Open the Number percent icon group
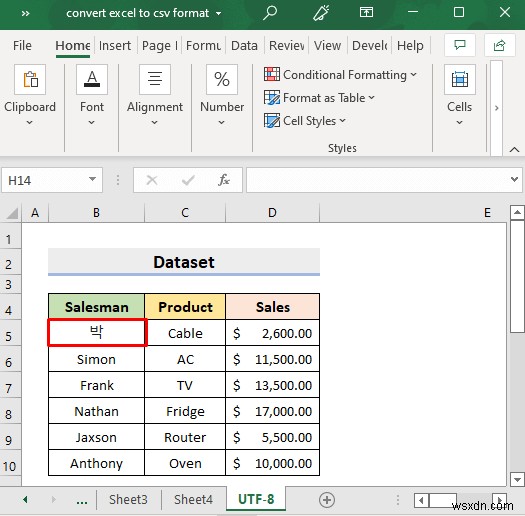Screen dimensions: 525x516 pos(222,80)
